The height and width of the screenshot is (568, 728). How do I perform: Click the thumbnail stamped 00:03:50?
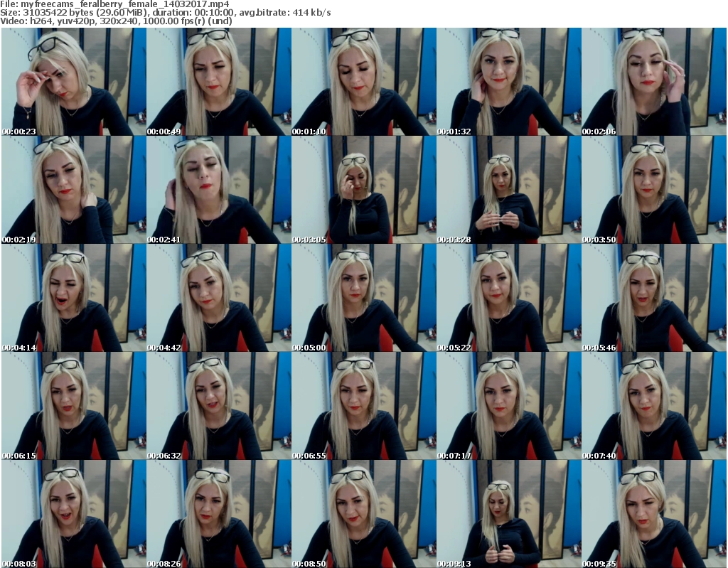tap(654, 190)
